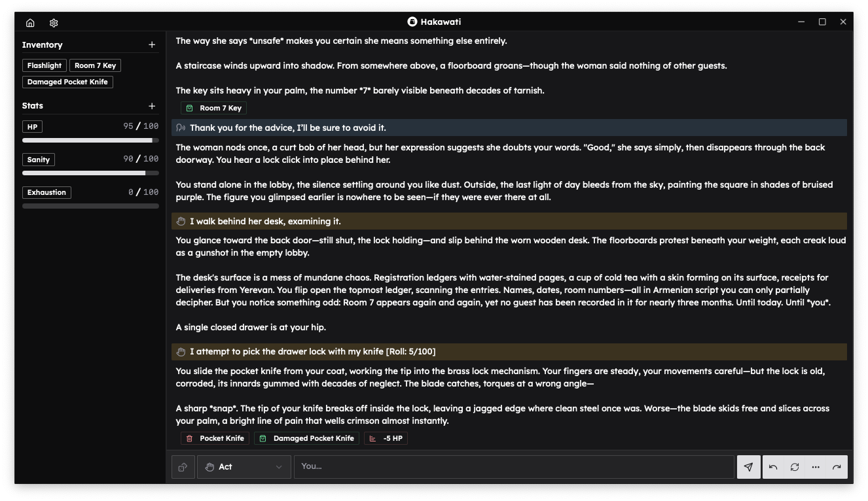Regenerate the last response
This screenshot has height=501, width=868.
click(x=795, y=467)
